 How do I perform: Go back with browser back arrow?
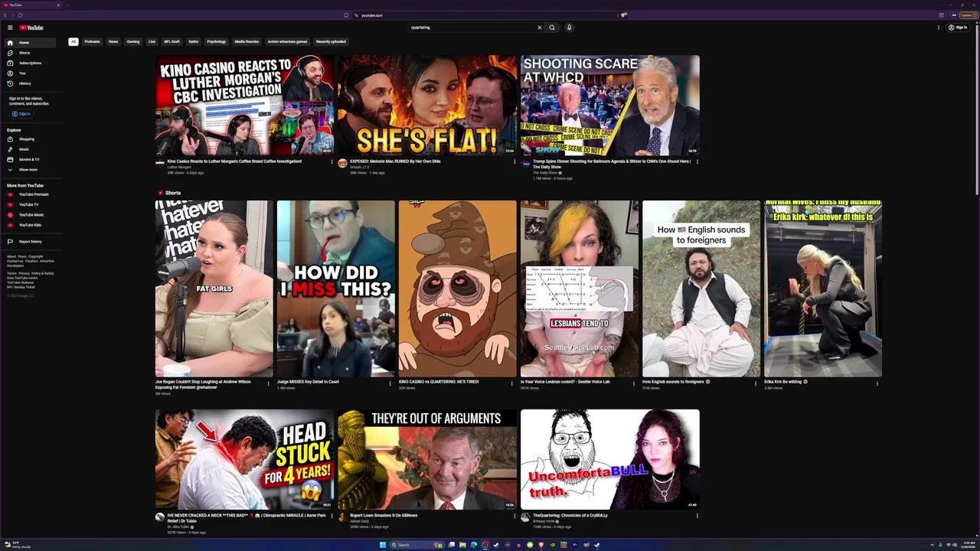[x=5, y=15]
